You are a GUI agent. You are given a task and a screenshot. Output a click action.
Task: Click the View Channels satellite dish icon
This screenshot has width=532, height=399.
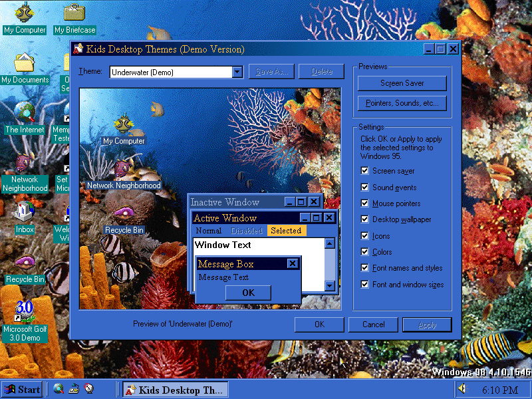[89, 389]
